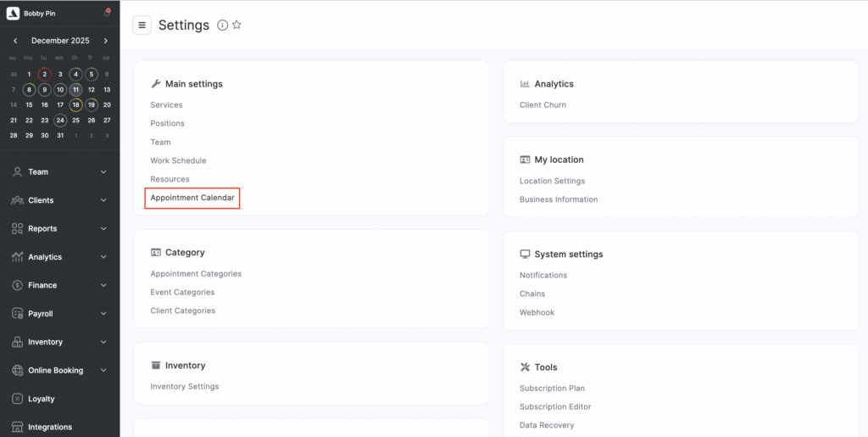Click the info icon next to Settings title
Viewport: 868px width, 437px height.
222,25
